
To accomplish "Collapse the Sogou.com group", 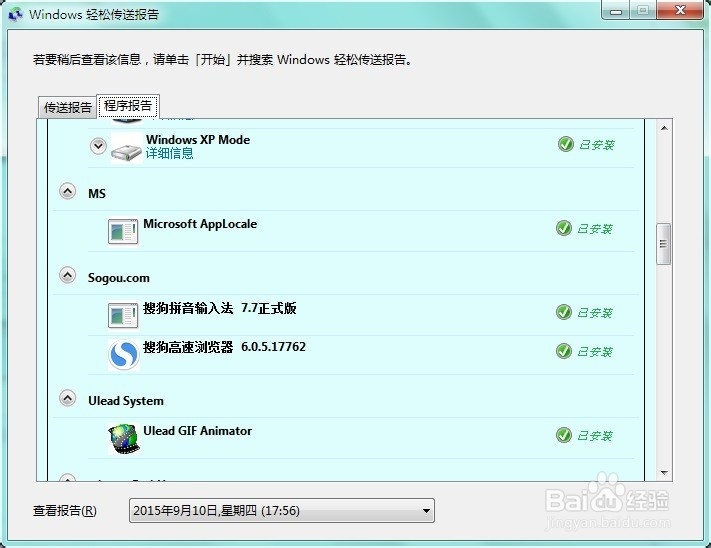I will pos(68,275).
